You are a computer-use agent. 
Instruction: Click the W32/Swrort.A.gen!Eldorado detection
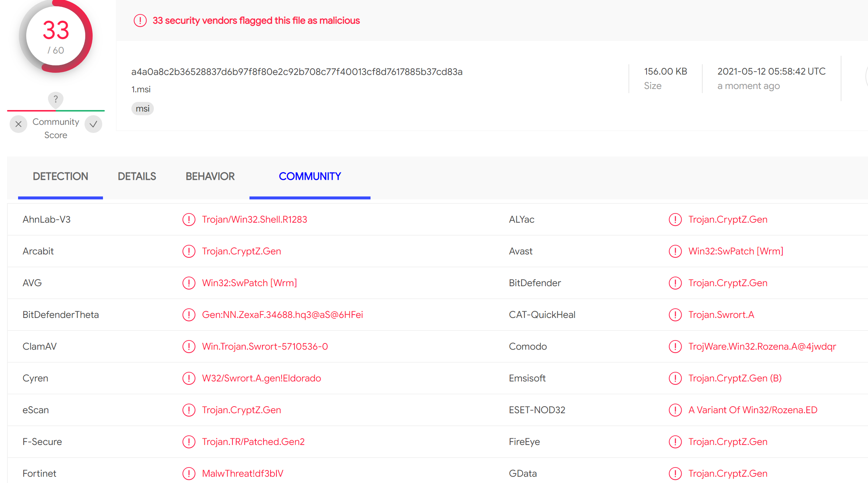coord(262,378)
